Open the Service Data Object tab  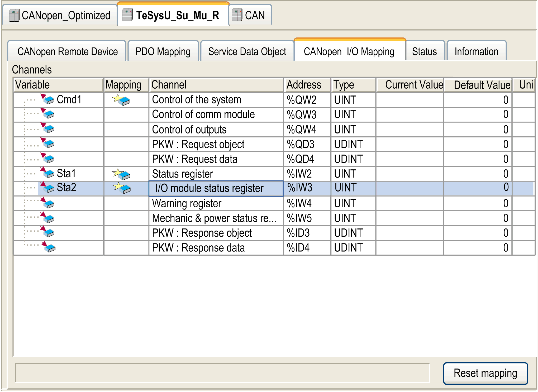pyautogui.click(x=247, y=51)
